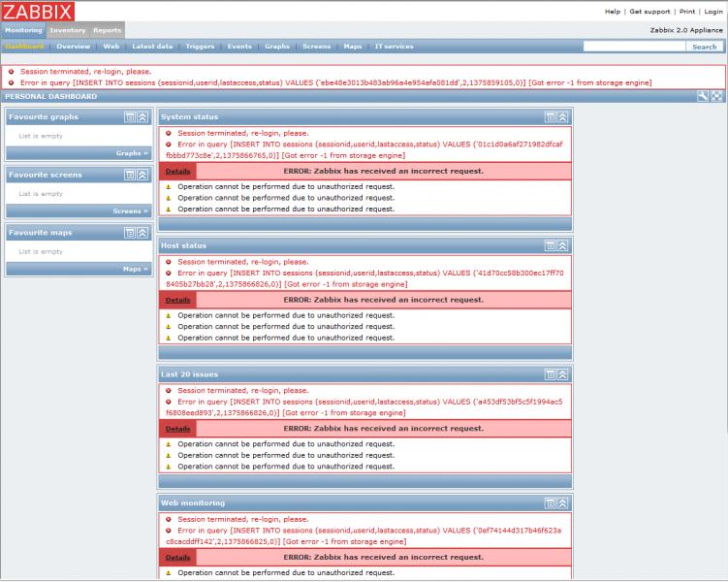Open Favourite graphs widget menu icon
728x582 pixels.
130,117
